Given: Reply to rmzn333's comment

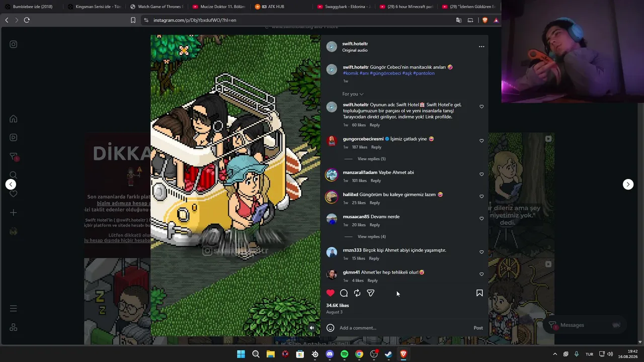Looking at the screenshot, I should (374, 258).
